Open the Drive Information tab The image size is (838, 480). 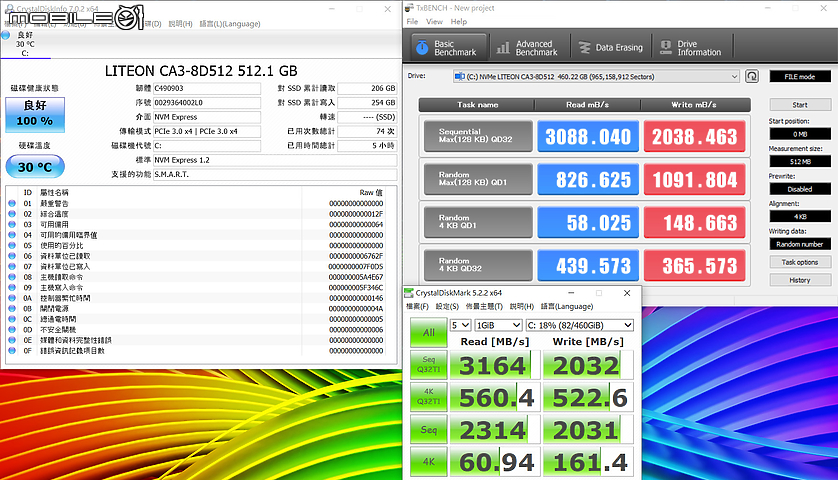point(693,48)
